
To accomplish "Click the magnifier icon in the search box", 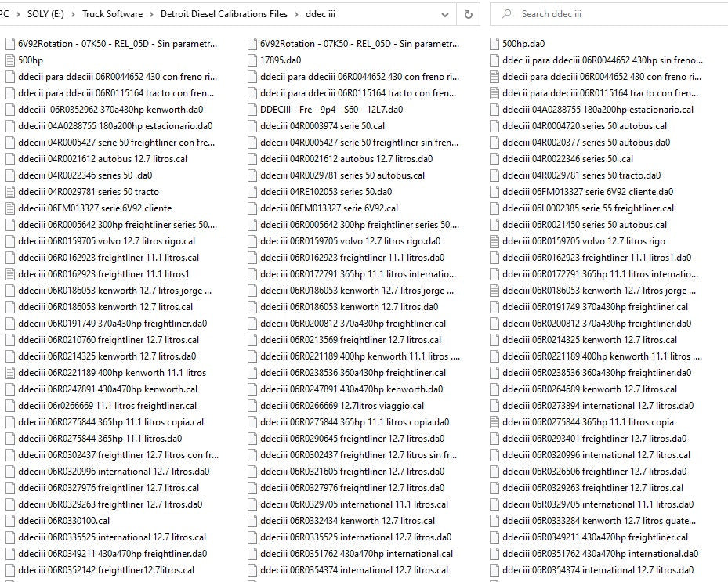I will tap(507, 14).
